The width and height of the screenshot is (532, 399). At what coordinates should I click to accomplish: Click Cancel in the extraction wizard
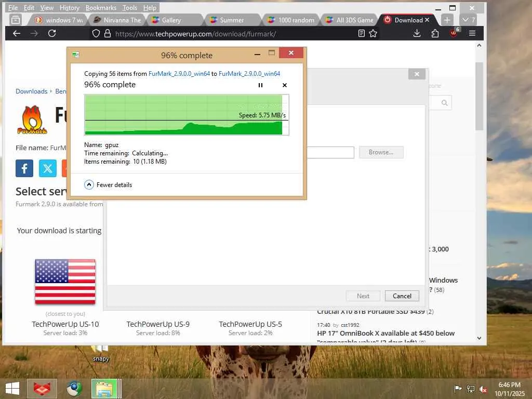click(402, 296)
